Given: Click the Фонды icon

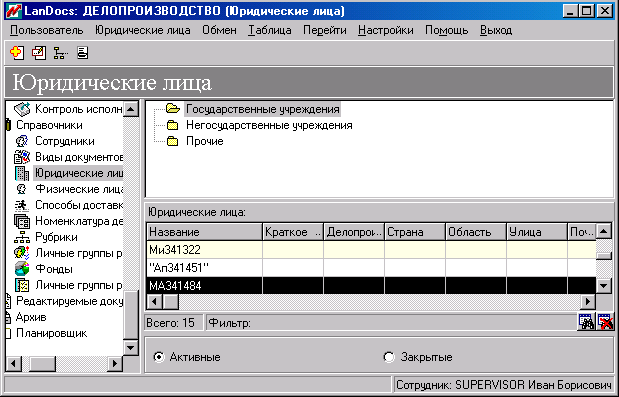Looking at the screenshot, I should point(22,269).
